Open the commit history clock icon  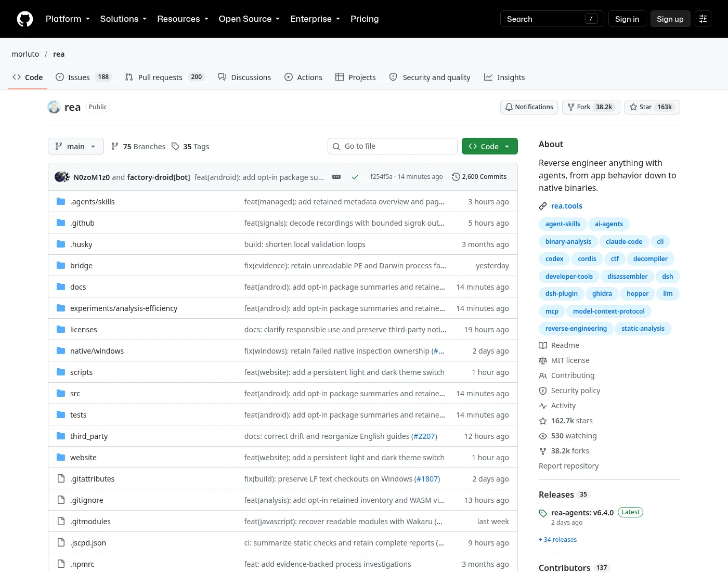(x=456, y=177)
